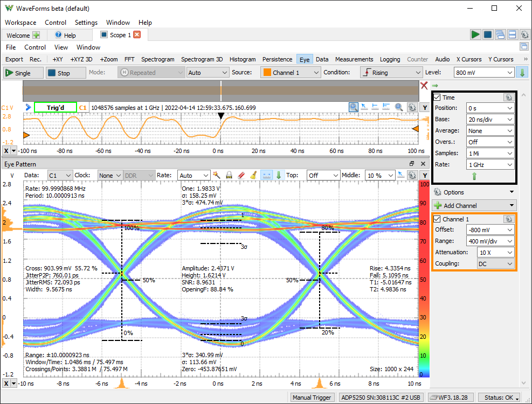Screen dimensions: 532x404
Task: Click the gear icon in Channel 1 panel
Action: (x=508, y=219)
